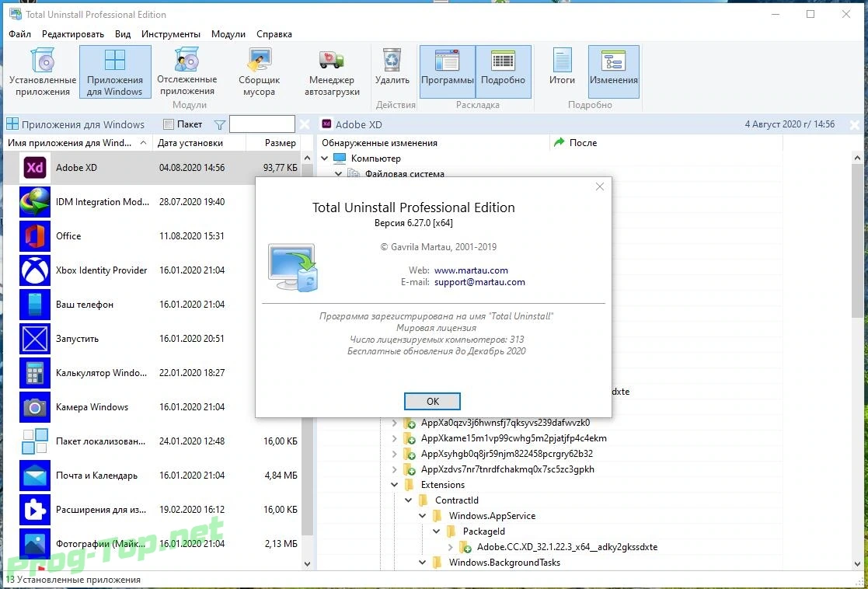Viewport: 868px width, 589px height.
Task: Select the Расширения для из... icon
Action: (x=35, y=510)
